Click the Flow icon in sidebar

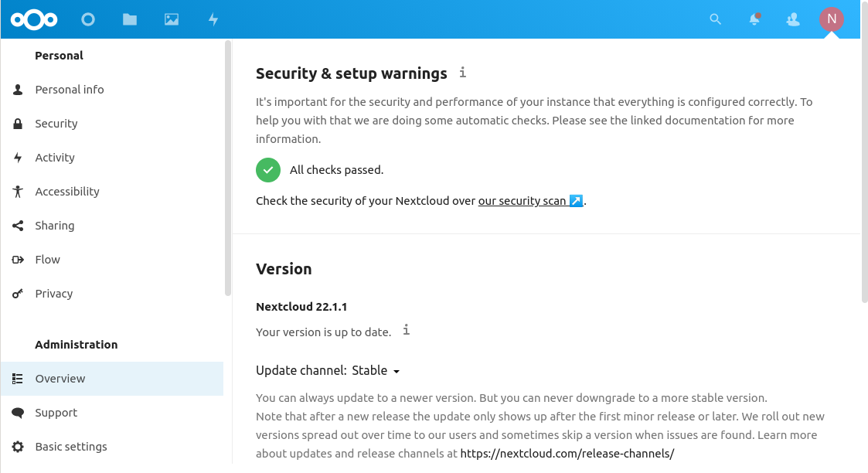(x=18, y=260)
